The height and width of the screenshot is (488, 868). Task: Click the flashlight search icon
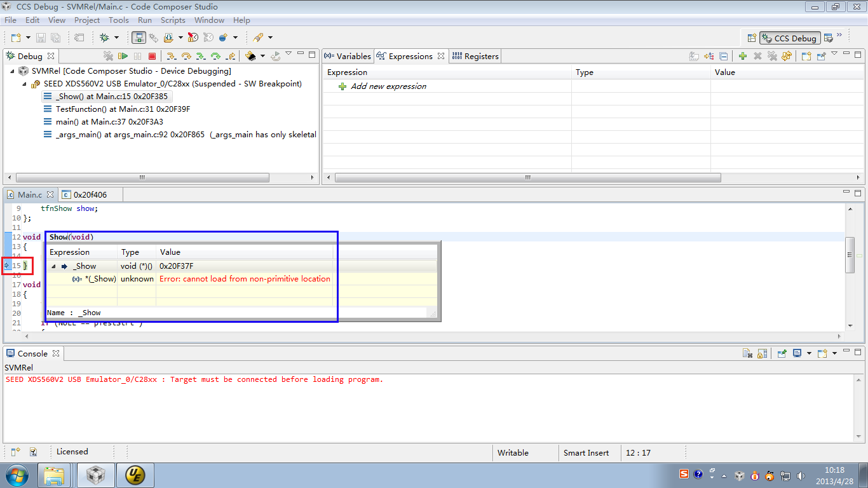[257, 37]
